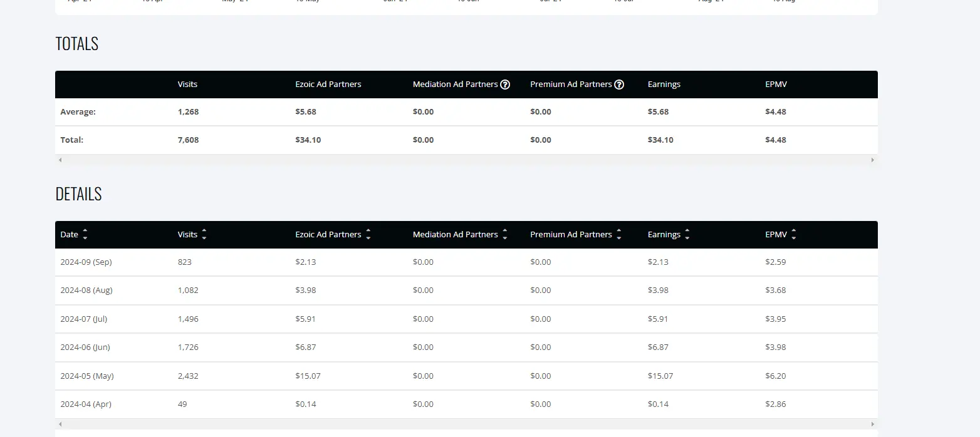
Task: Click May EPMV value $6.20
Action: (776, 376)
